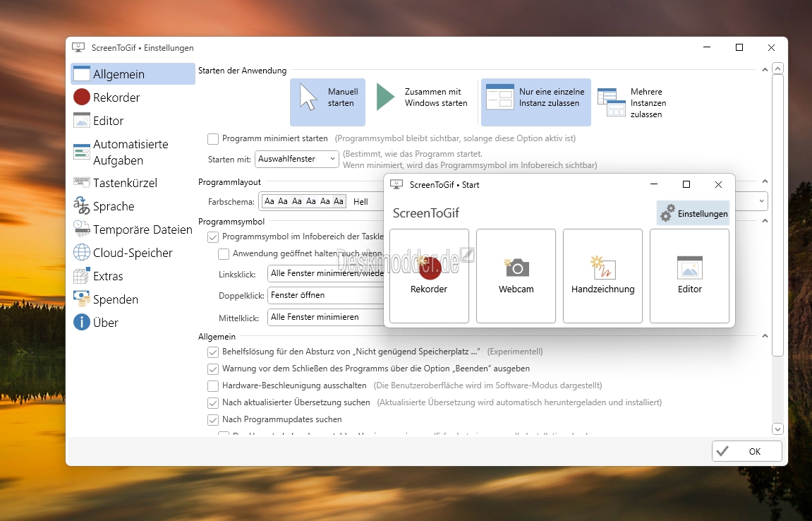Click Einstellungen gear button in Start window
Image resolution: width=812 pixels, height=521 pixels.
click(693, 213)
